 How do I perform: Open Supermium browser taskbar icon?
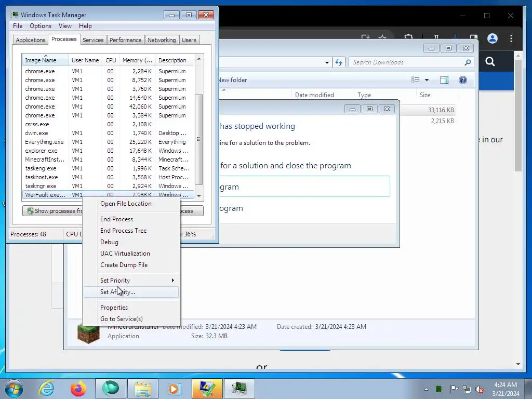(111, 389)
